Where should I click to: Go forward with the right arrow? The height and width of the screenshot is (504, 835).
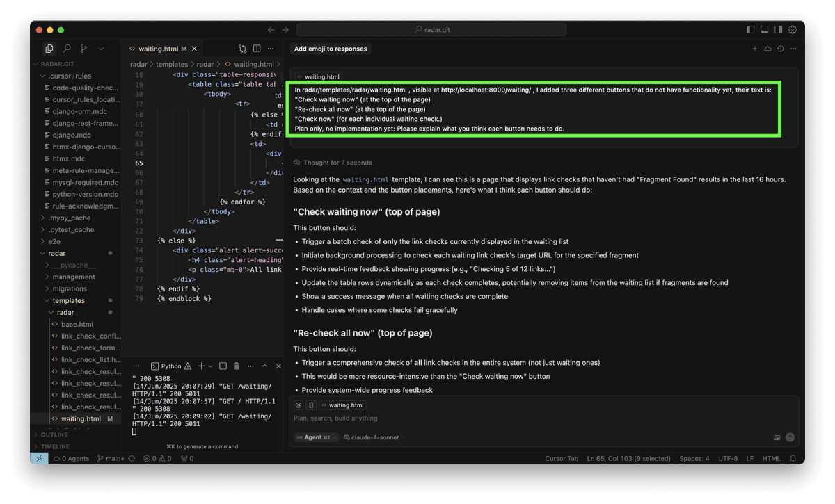coord(285,30)
